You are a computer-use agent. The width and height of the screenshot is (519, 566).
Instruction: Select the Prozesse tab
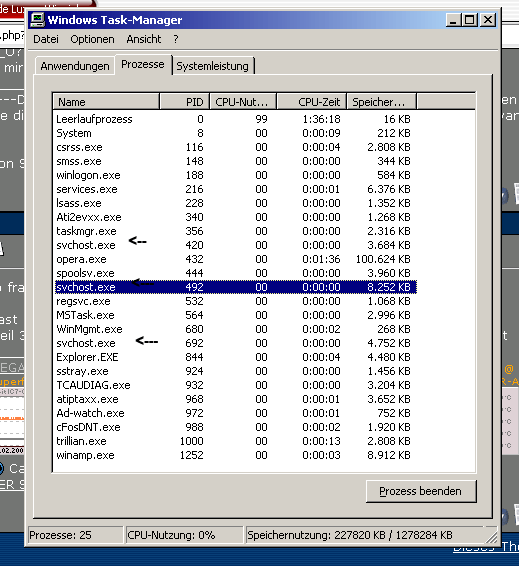143,64
